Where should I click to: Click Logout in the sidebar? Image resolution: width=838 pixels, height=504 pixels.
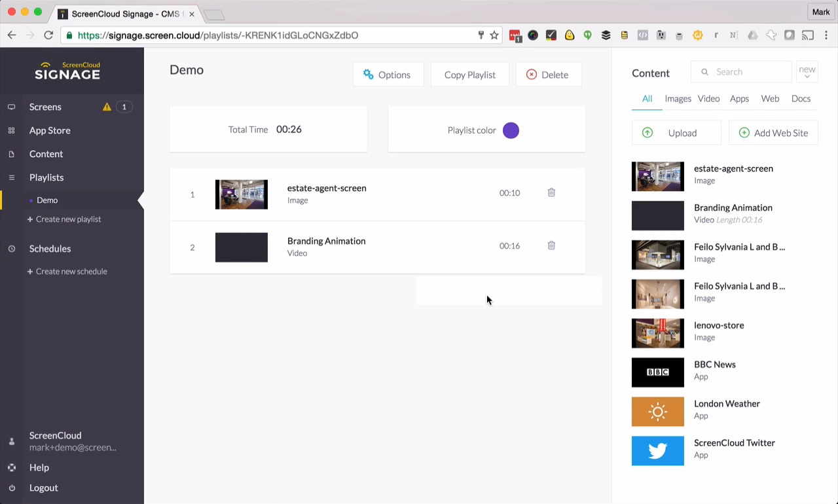tap(43, 488)
